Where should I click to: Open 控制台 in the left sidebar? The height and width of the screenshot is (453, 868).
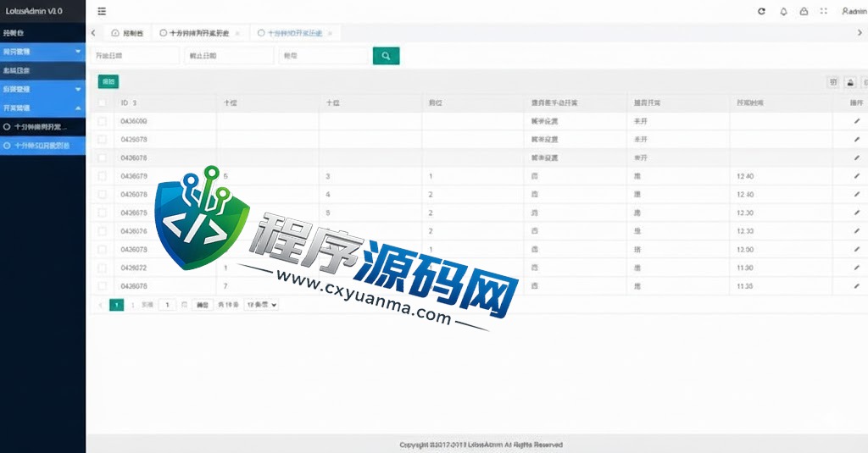(42, 33)
